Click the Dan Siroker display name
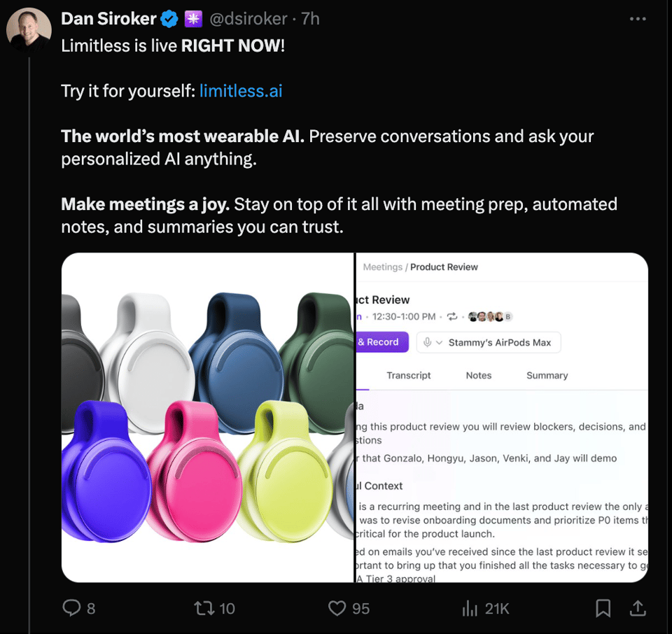Image resolution: width=672 pixels, height=634 pixels. tap(108, 19)
